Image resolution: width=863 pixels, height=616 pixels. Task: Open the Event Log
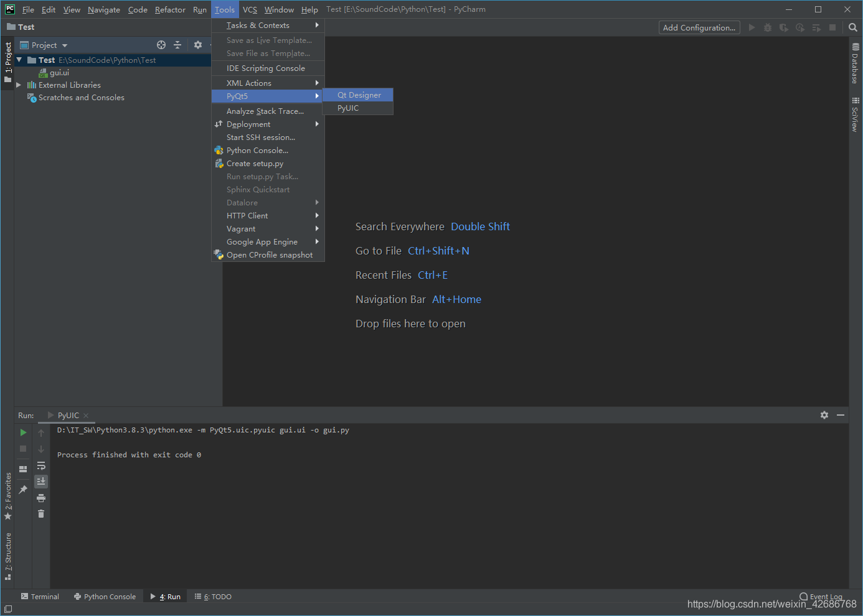click(x=821, y=597)
